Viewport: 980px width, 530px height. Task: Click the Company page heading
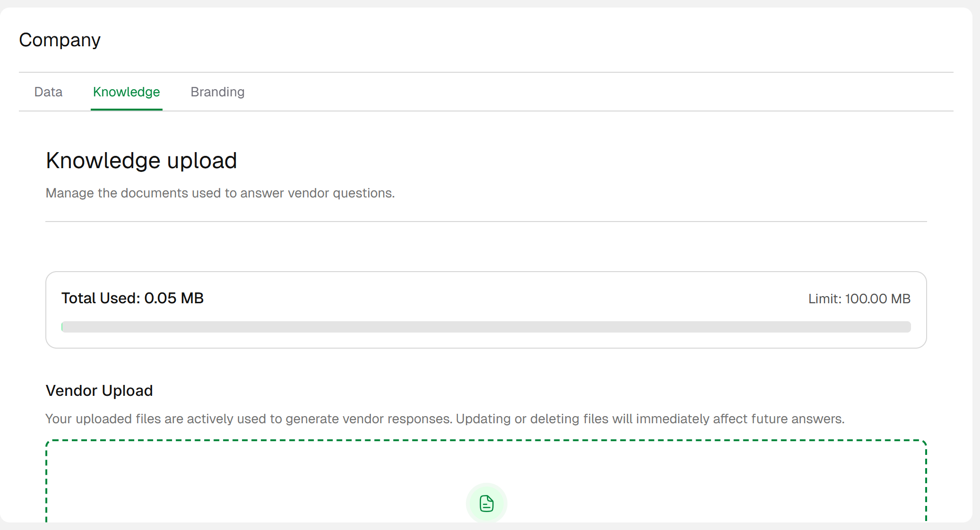60,40
